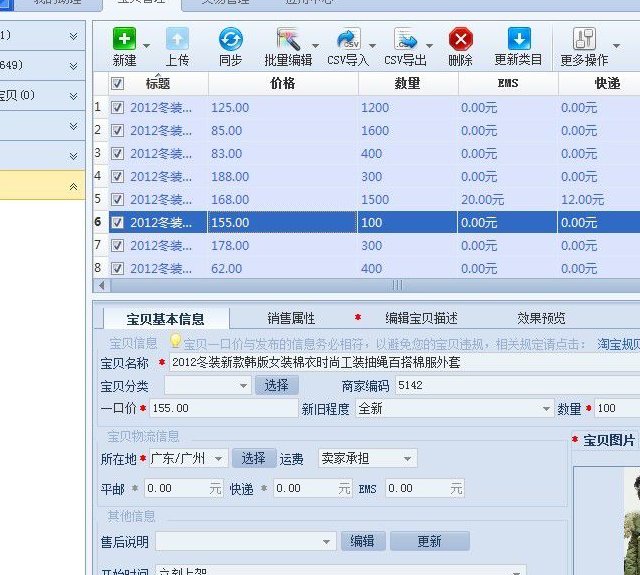Open the 淘宝规则 link

[x=618, y=344]
